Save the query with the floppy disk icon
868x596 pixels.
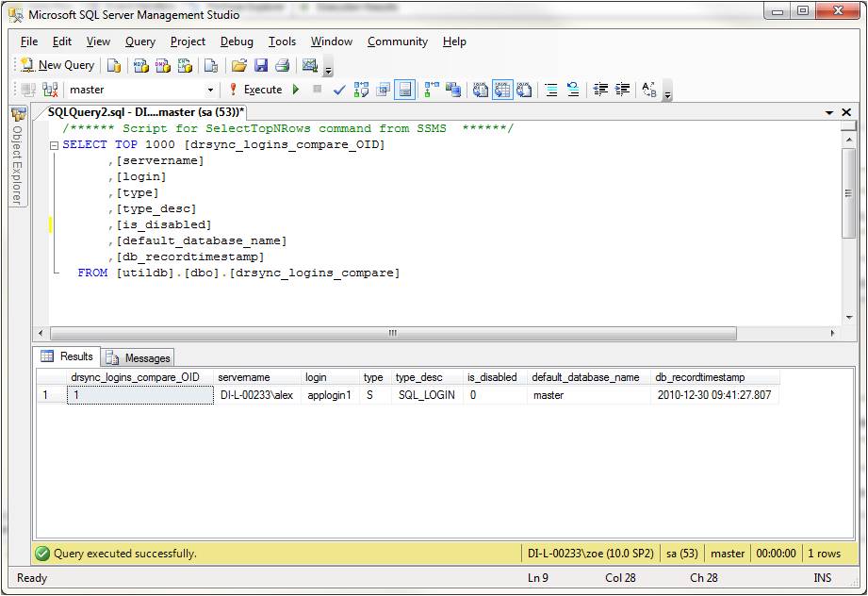[x=261, y=65]
